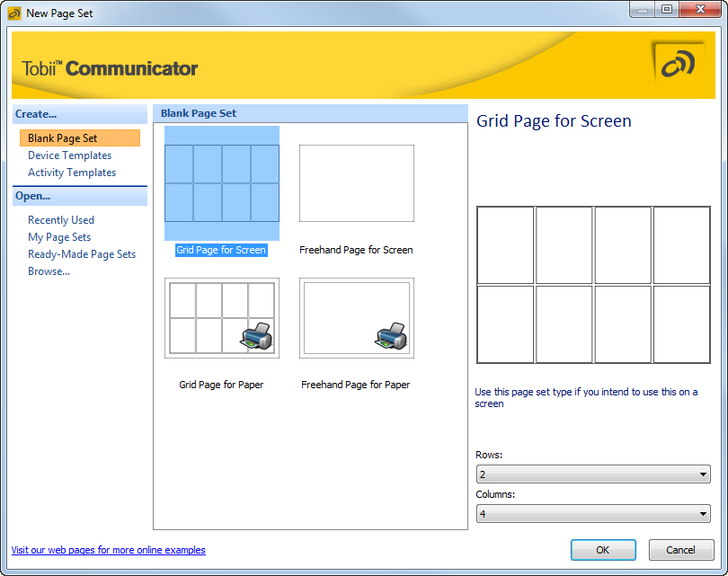This screenshot has height=576, width=728.
Task: Open the Rows dropdown
Action: 593,474
